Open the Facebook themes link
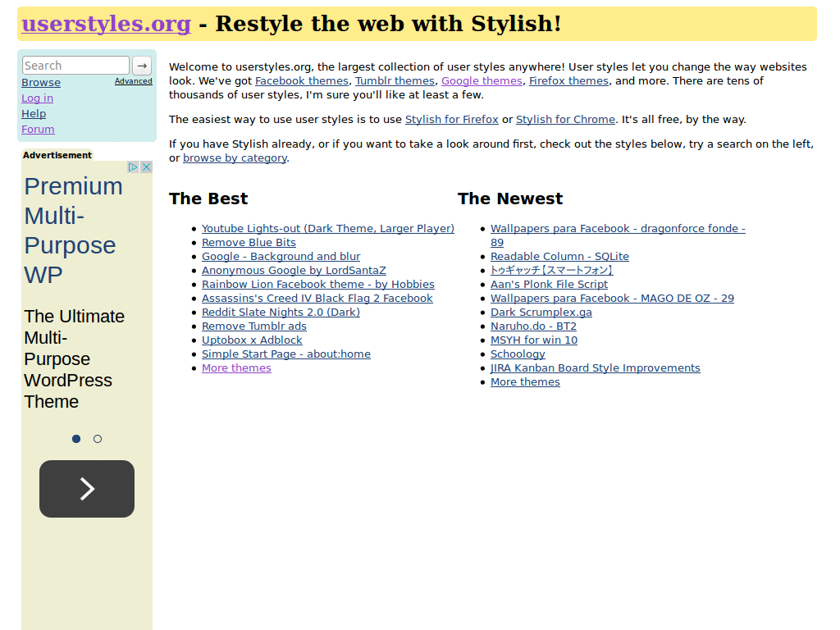 click(x=302, y=81)
